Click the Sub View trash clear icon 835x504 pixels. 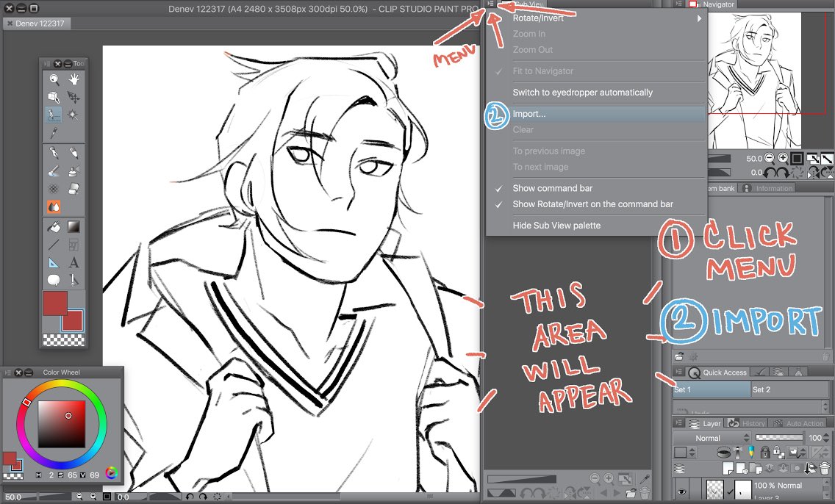coord(645,493)
